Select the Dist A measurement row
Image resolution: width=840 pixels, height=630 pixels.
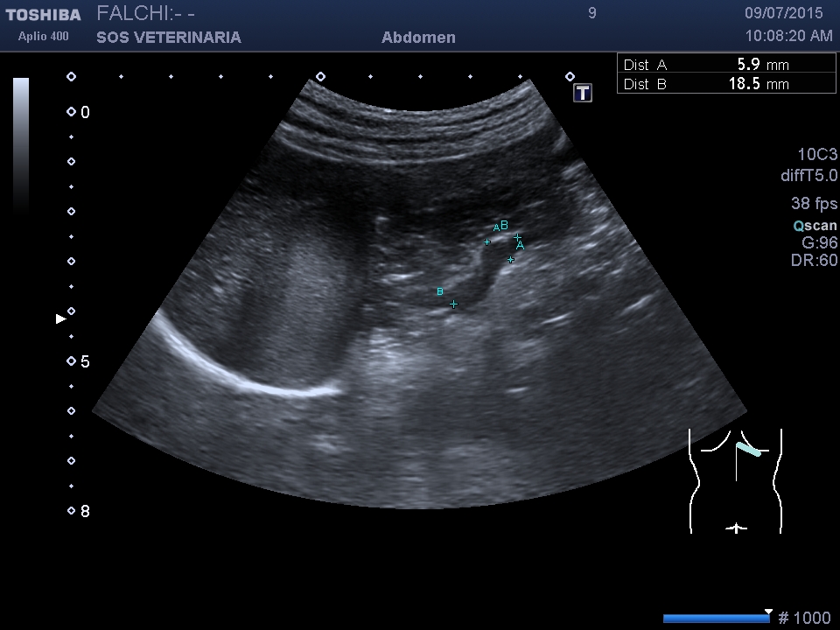(726, 65)
